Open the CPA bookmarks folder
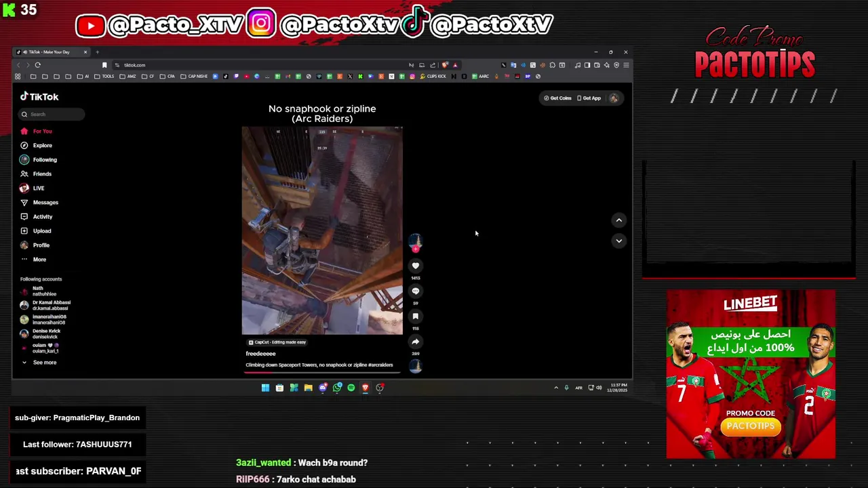The height and width of the screenshot is (488, 868). point(168,77)
